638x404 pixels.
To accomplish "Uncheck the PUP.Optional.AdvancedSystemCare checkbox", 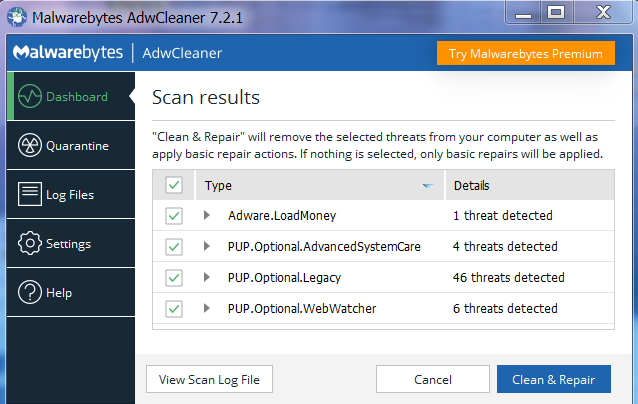I will click(174, 247).
